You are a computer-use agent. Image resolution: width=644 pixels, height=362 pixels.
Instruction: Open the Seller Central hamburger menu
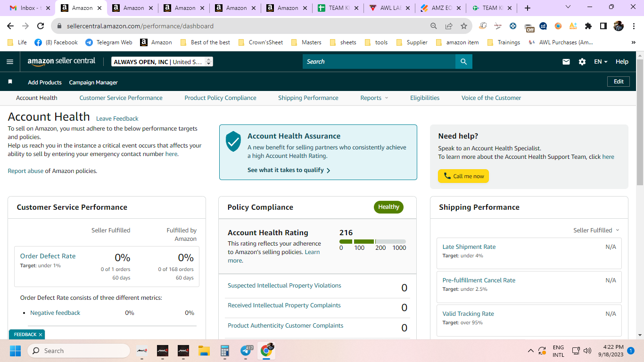click(10, 62)
